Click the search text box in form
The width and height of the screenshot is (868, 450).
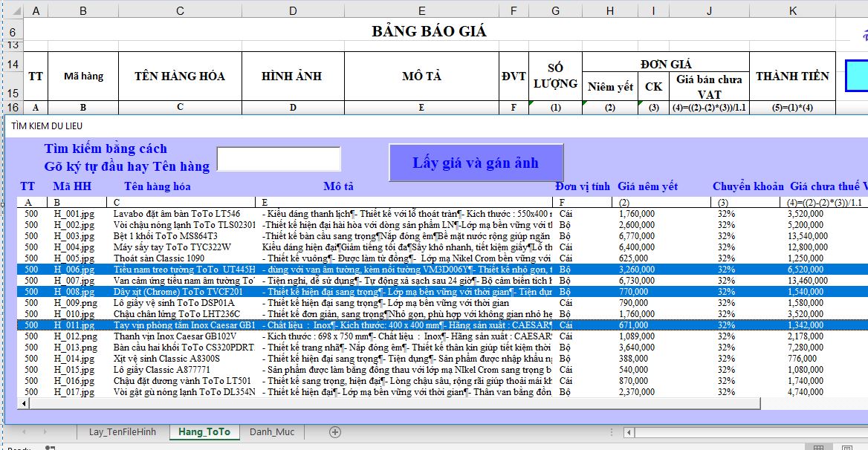[x=279, y=159]
